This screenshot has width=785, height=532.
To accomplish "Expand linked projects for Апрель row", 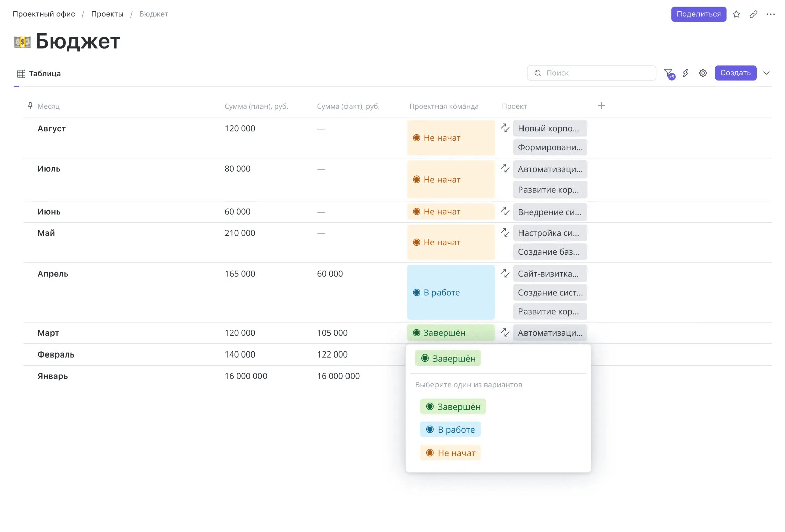I will click(505, 273).
